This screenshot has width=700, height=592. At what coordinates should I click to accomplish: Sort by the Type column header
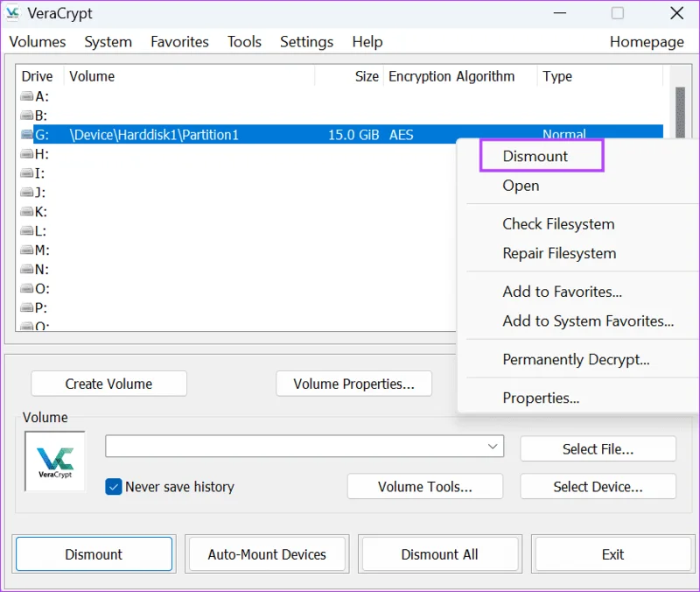pos(600,76)
